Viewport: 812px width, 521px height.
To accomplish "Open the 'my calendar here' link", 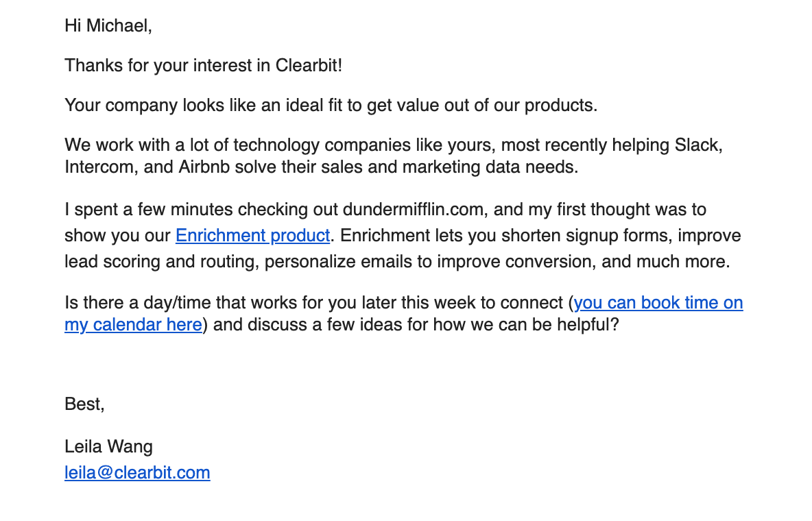I will pos(133,325).
